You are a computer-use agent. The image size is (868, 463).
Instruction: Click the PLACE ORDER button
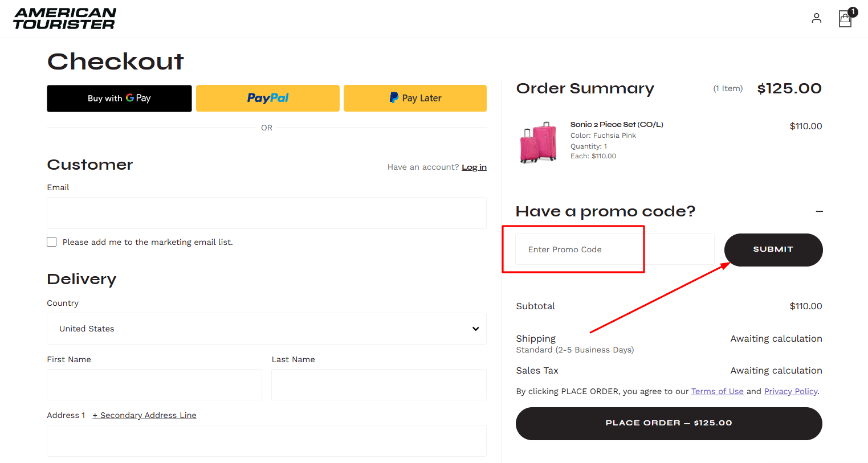click(669, 423)
